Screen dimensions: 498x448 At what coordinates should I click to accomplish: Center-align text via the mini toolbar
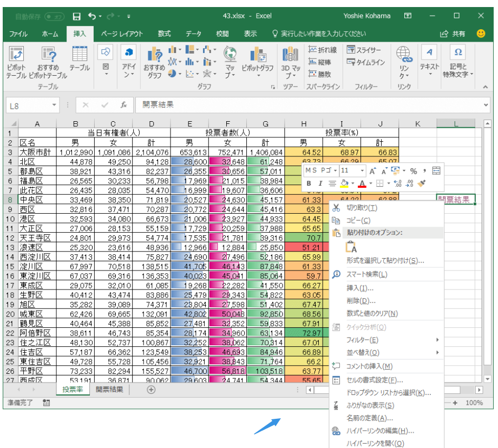332,183
